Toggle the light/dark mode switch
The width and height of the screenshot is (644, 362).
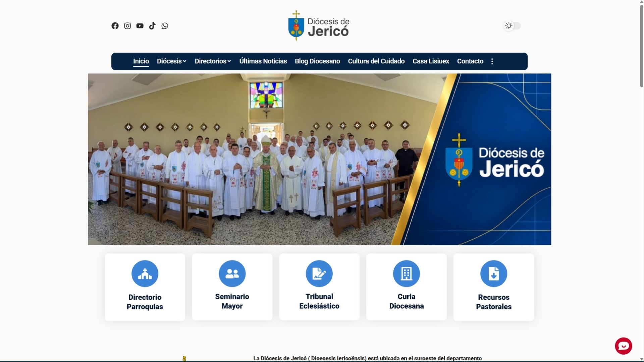coord(512,26)
